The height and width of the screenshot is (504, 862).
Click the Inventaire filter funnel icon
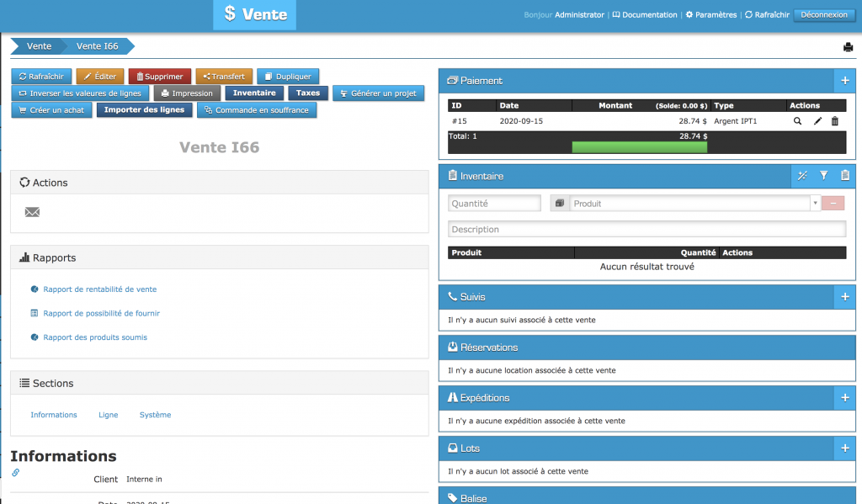pyautogui.click(x=824, y=176)
